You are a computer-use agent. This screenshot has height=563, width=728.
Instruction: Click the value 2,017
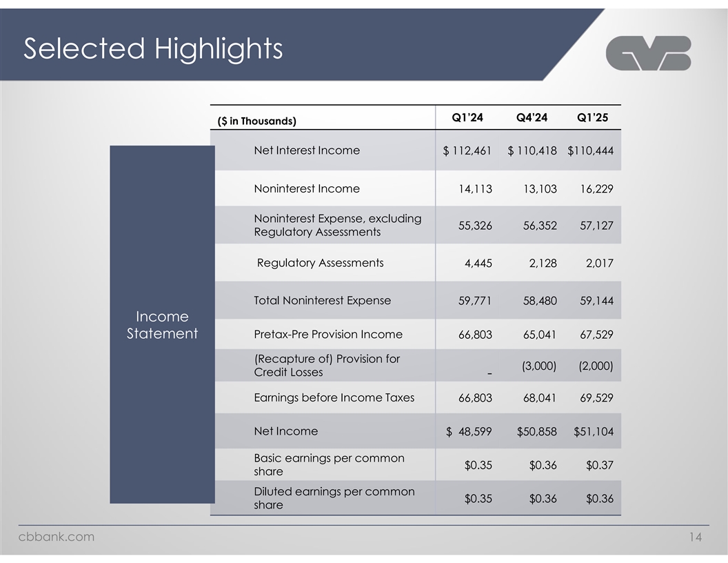599,264
